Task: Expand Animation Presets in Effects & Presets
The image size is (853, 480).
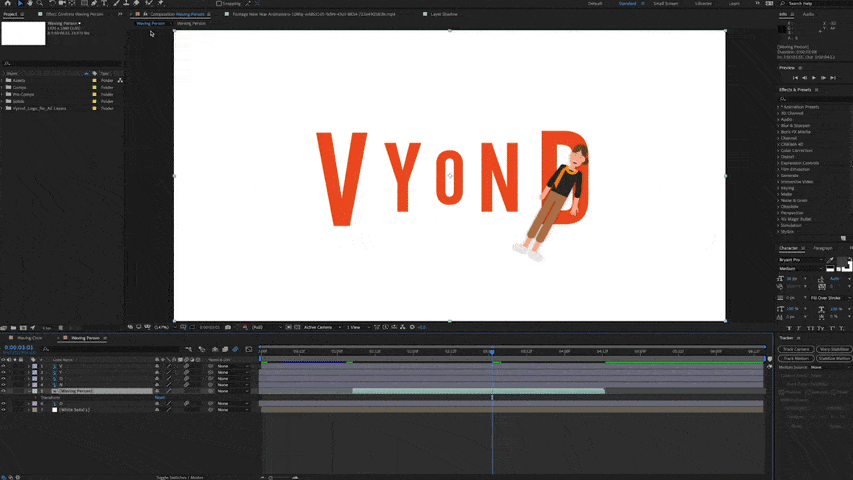Action: tap(778, 107)
